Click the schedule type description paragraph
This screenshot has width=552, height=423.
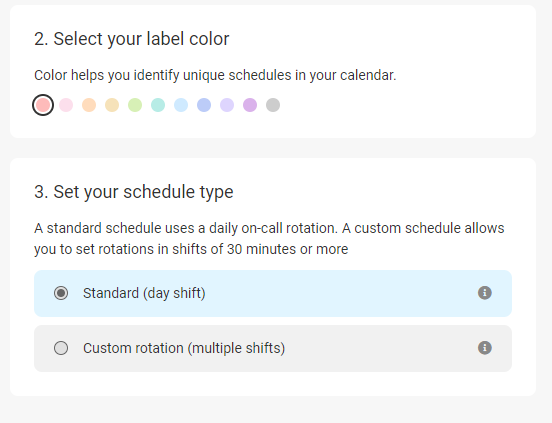click(269, 239)
